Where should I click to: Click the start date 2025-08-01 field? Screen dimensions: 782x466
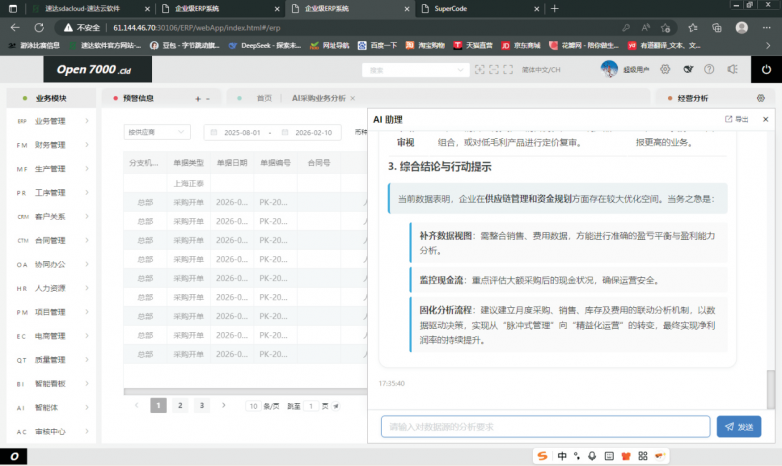(242, 132)
